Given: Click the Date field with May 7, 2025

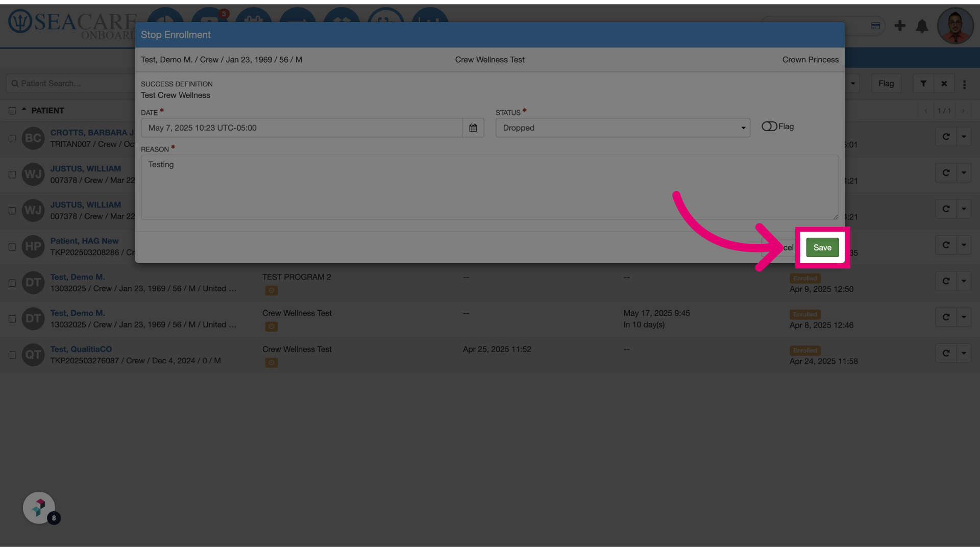Looking at the screenshot, I should pos(301,128).
